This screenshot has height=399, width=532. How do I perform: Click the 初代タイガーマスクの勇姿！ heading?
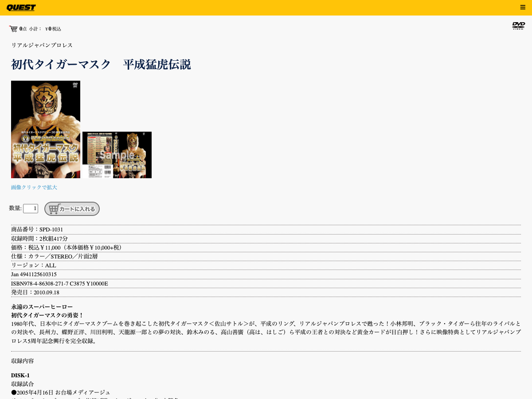click(x=47, y=315)
